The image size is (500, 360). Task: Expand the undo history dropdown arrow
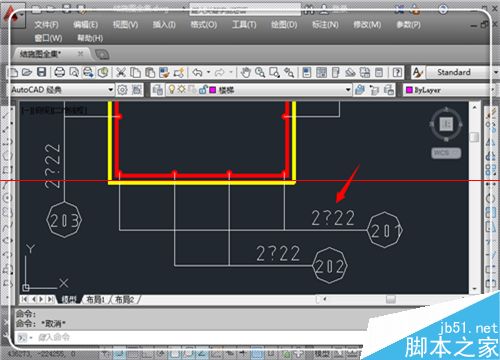click(209, 72)
